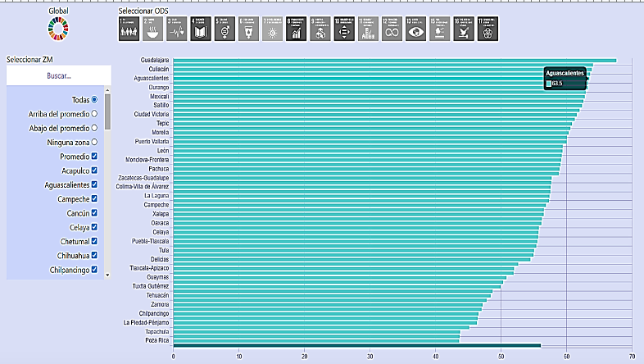Toggle the Promedio checkbox
Viewport: 644px width, 364px height.
pos(95,157)
